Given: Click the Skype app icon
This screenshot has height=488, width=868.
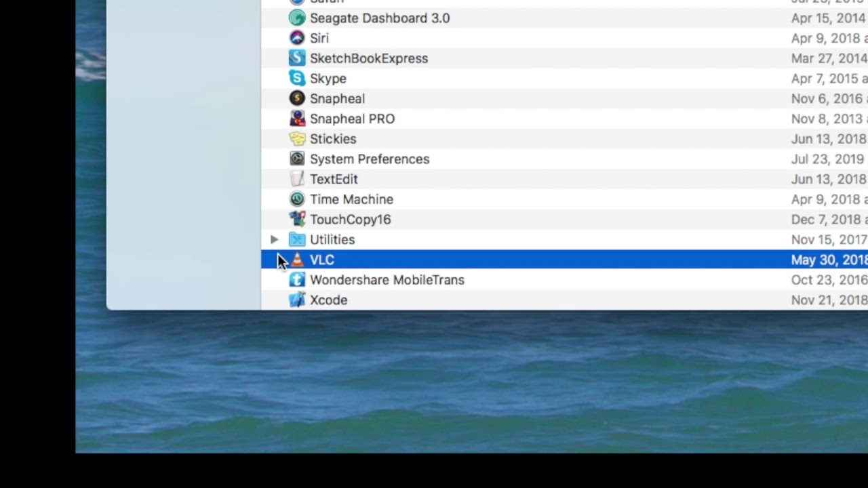Looking at the screenshot, I should click(x=297, y=79).
